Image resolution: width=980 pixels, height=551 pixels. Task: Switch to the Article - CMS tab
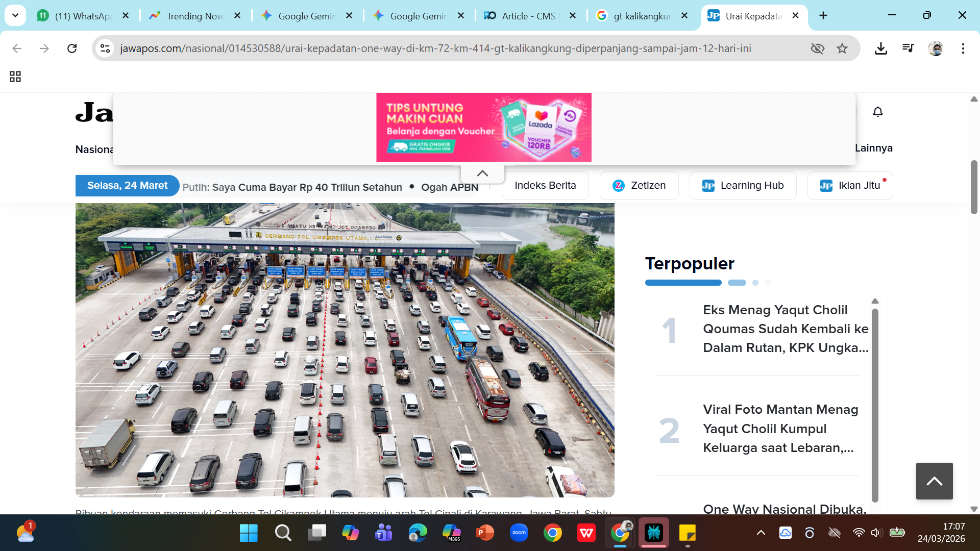528,16
